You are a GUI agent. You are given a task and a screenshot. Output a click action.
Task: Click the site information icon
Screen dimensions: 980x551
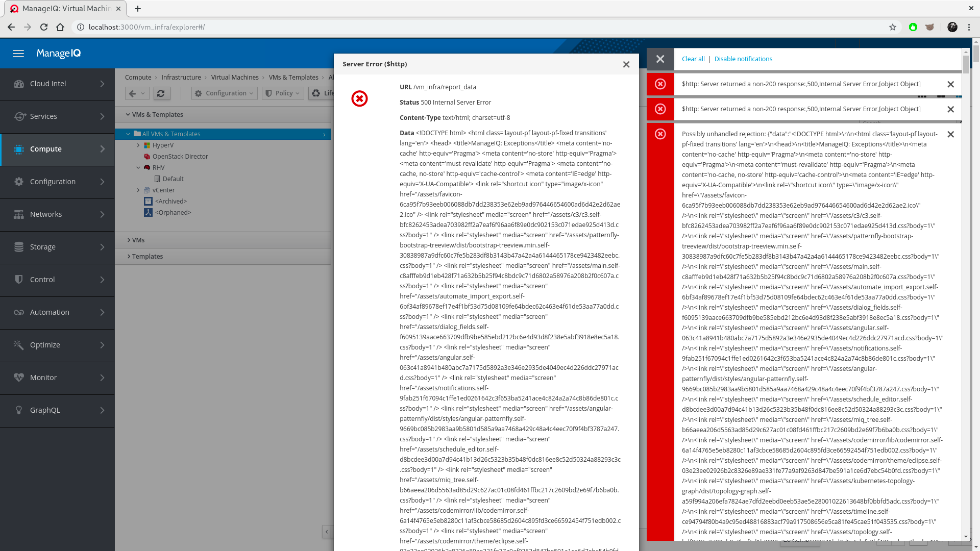coord(81,27)
